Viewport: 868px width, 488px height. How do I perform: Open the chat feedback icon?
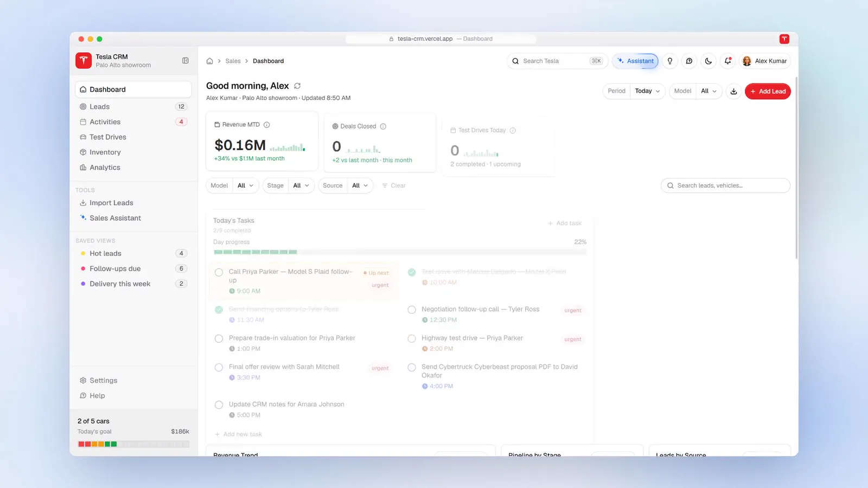[689, 61]
